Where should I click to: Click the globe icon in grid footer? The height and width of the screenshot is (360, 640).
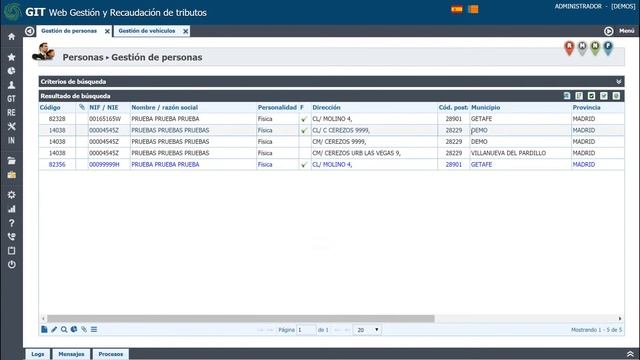click(x=74, y=329)
